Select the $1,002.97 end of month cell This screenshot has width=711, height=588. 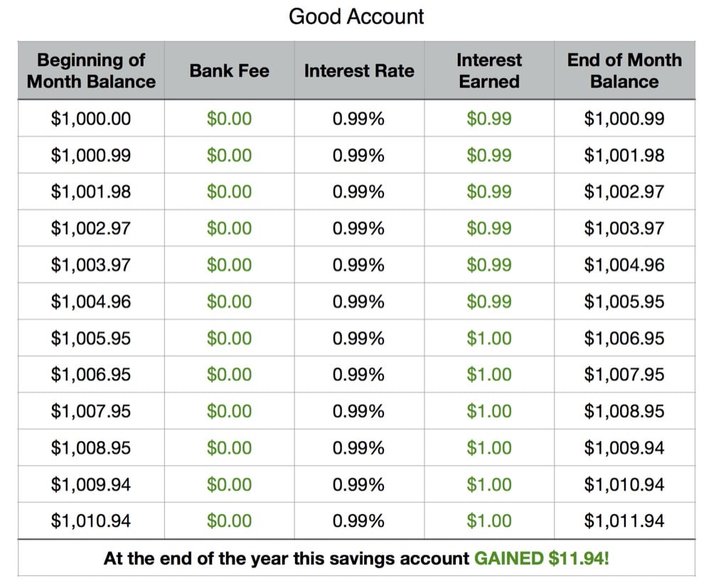point(624,192)
